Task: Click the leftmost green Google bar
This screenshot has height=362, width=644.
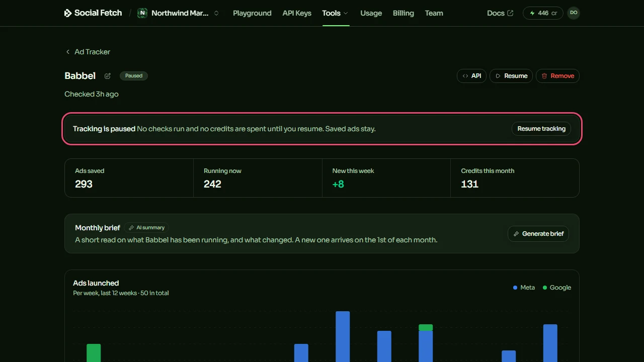Action: point(94,353)
